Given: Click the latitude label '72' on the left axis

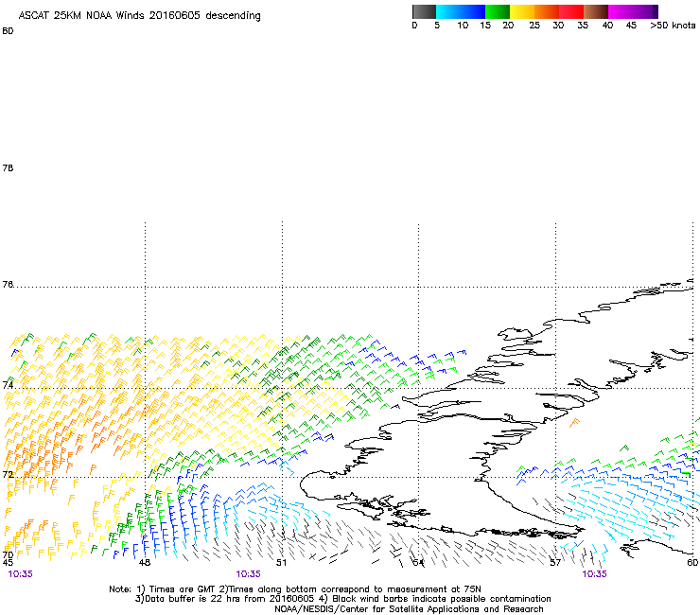Looking at the screenshot, I should pos(8,474).
